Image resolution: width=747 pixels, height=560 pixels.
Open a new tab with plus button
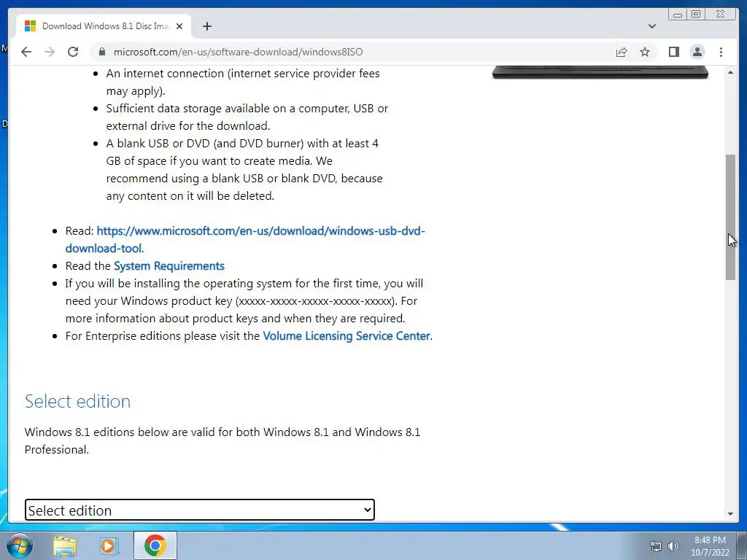206,26
